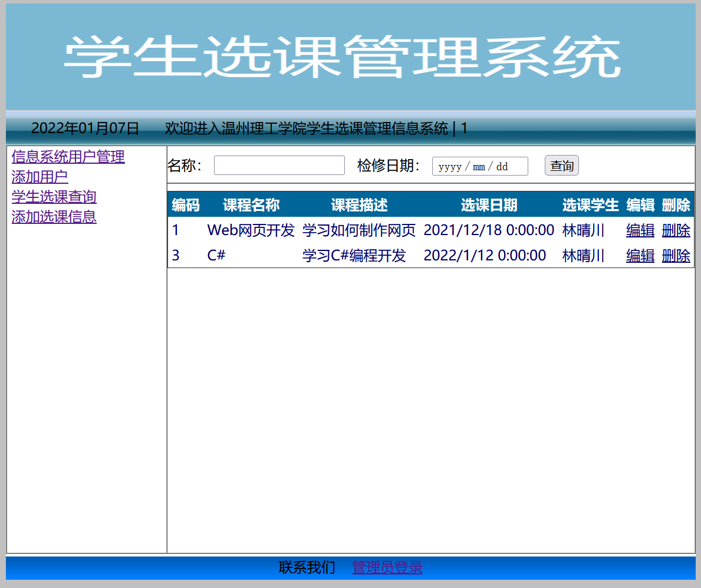Click the 选课日期 column header
Screen dimensions: 701x588
pyautogui.click(x=489, y=205)
